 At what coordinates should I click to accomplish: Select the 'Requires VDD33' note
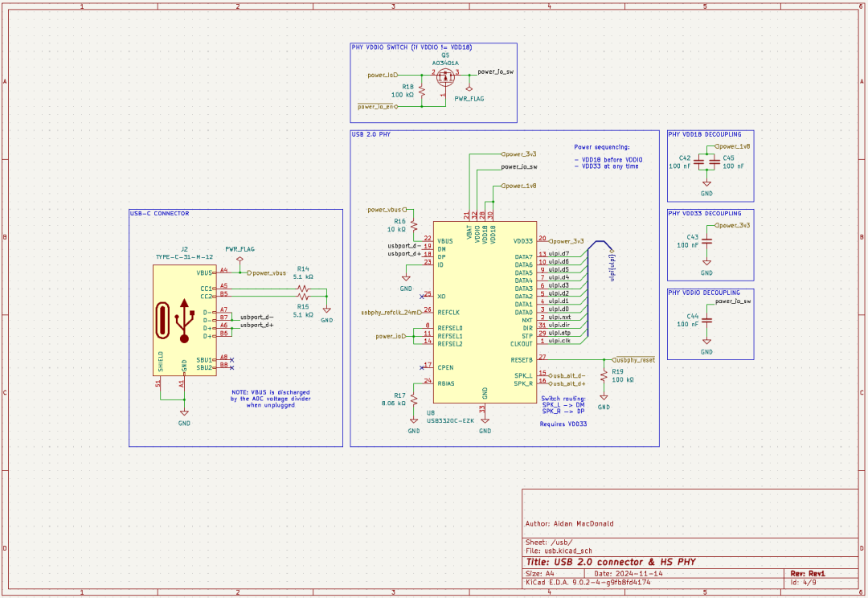563,424
